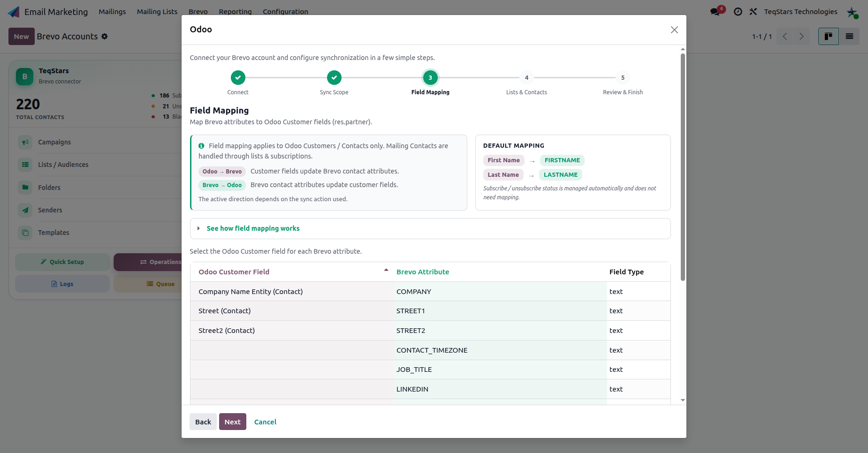Click the Logs button

pyautogui.click(x=62, y=284)
